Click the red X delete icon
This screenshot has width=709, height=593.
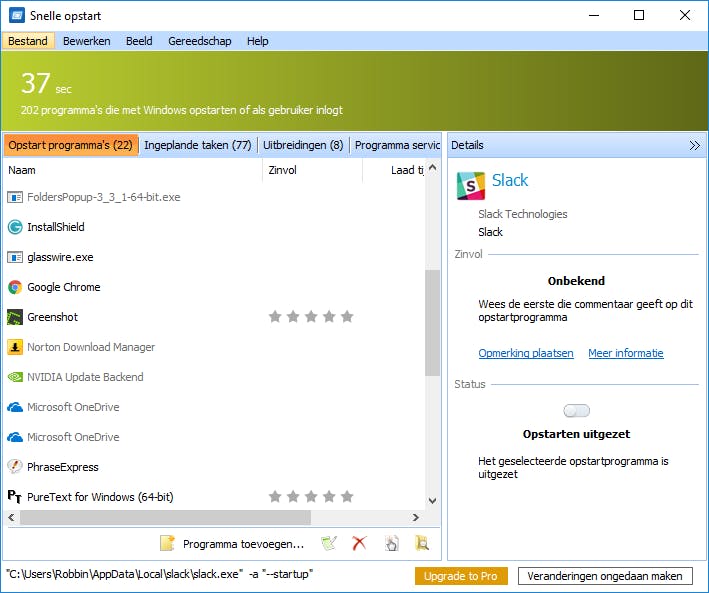click(x=359, y=543)
